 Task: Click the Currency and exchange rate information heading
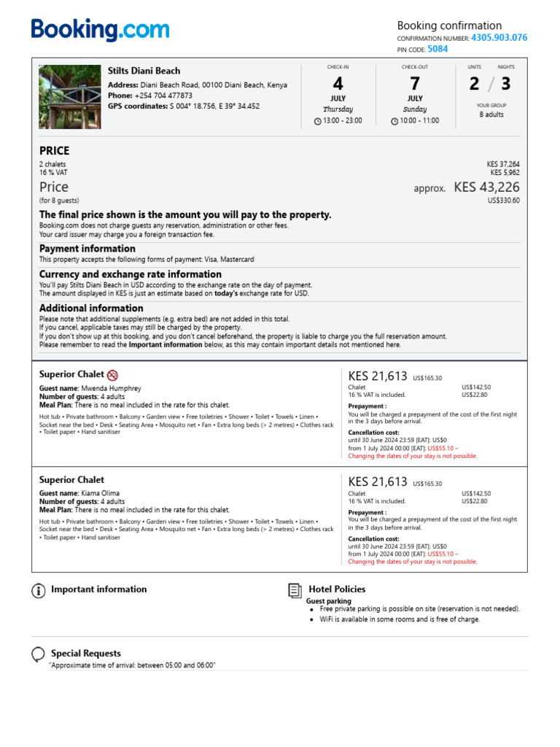point(130,274)
